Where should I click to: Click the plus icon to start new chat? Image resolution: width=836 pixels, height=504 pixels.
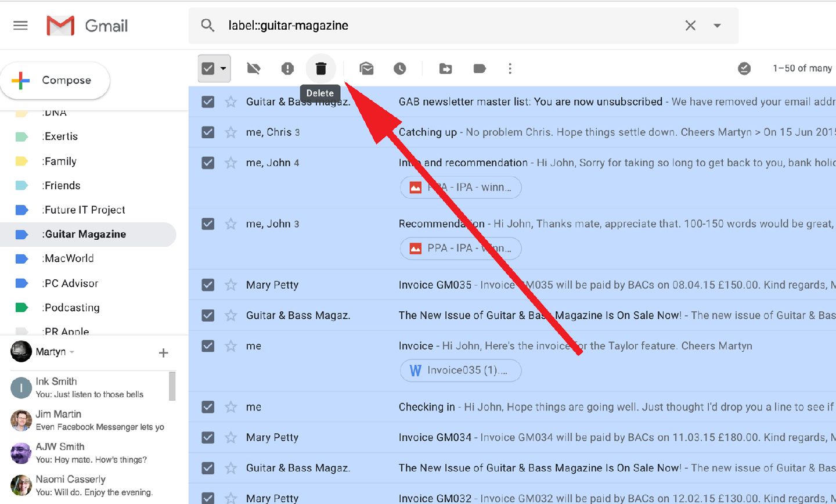coord(164,353)
